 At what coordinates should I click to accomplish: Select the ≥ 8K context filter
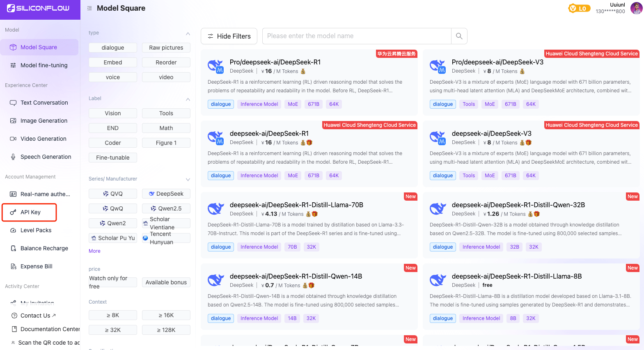[113, 315]
